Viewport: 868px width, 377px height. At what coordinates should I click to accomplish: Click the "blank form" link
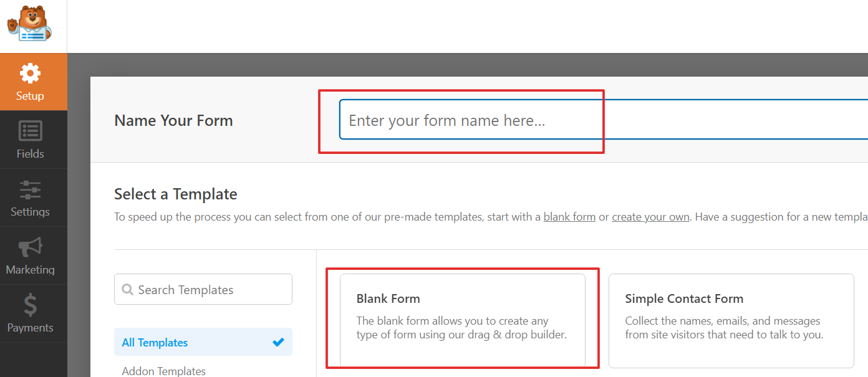pyautogui.click(x=569, y=216)
